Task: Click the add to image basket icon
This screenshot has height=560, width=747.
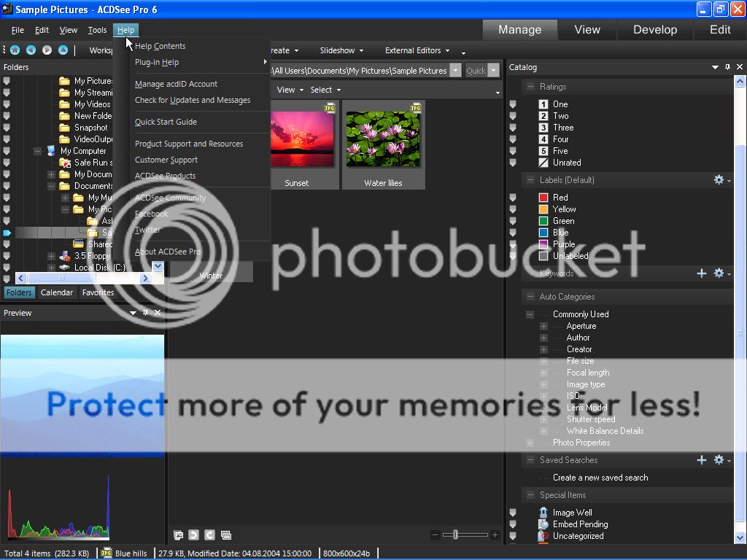Action: pos(178,535)
